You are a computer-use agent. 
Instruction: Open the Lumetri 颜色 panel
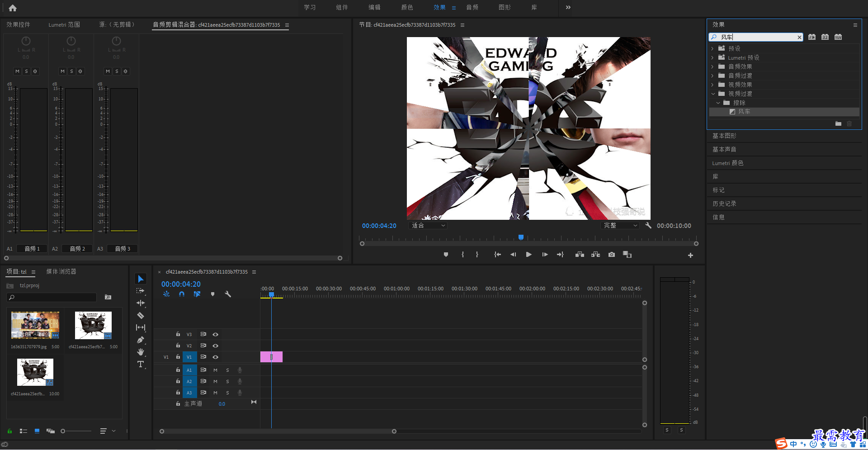tap(727, 163)
